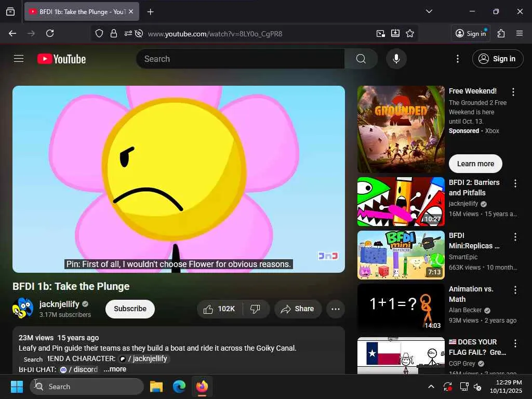Open Alan Becker channel link
This screenshot has height=399, width=532.
(465, 310)
